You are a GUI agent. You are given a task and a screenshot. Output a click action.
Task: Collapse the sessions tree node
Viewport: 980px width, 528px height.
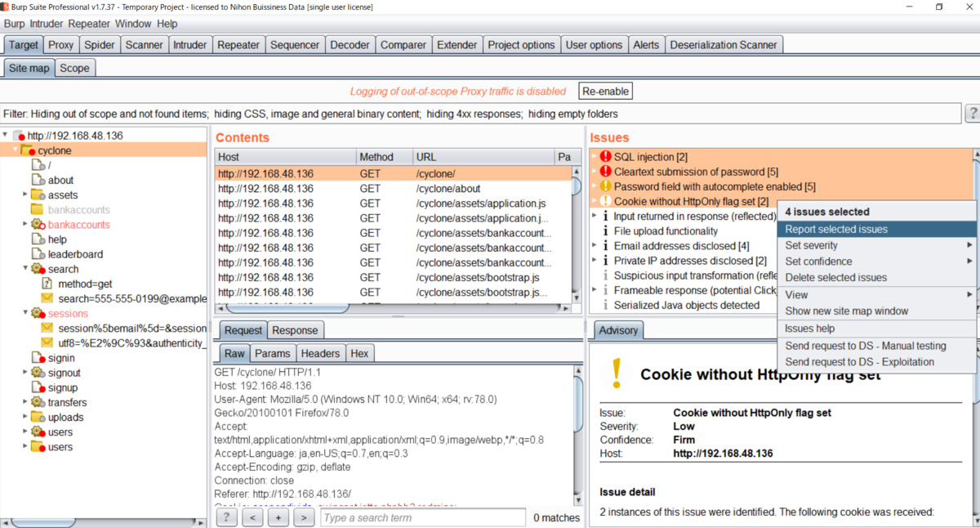tap(25, 313)
